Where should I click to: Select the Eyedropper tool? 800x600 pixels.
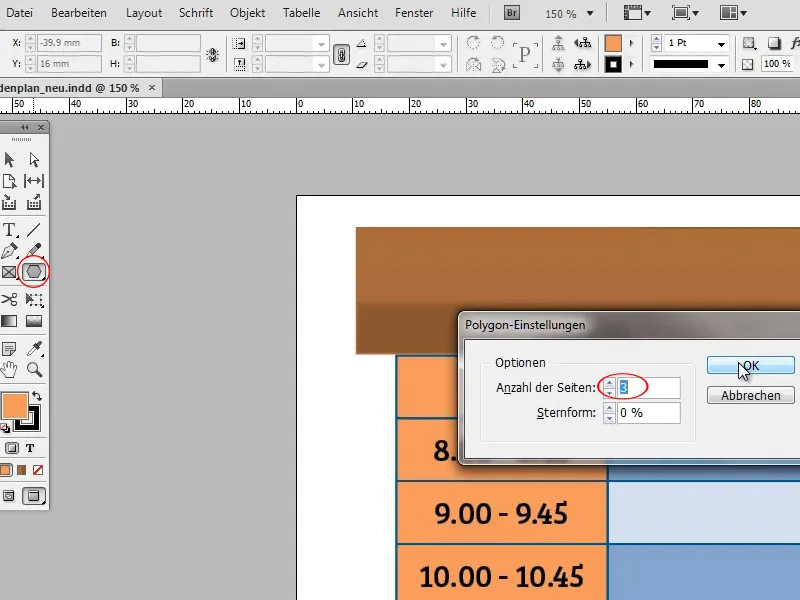click(x=34, y=348)
